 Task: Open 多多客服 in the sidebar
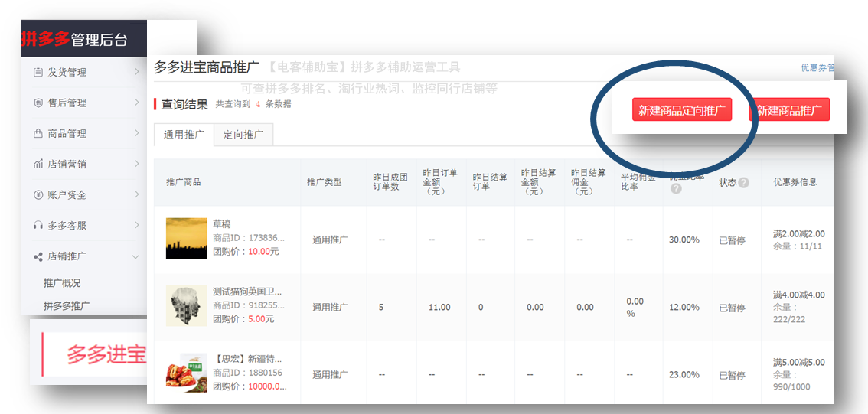tap(67, 225)
